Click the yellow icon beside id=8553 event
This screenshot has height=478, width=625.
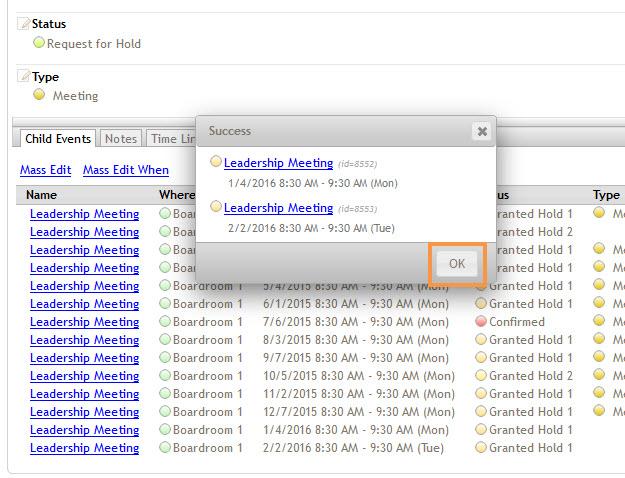pos(216,207)
